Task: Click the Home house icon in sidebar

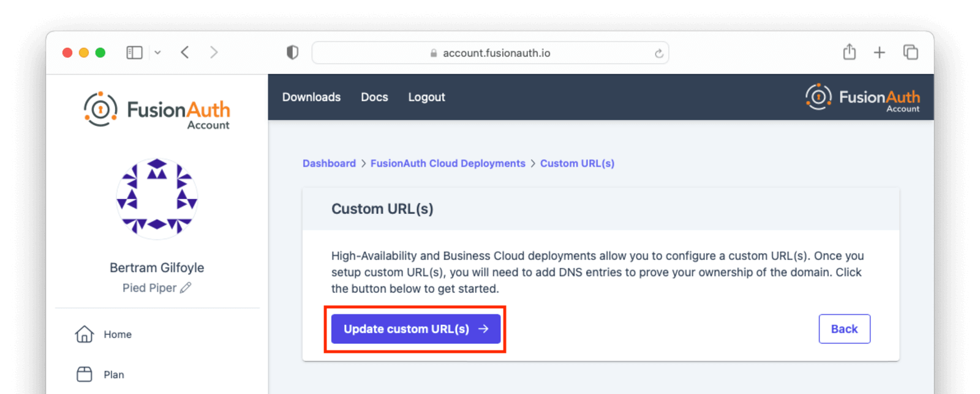Action: 85,334
